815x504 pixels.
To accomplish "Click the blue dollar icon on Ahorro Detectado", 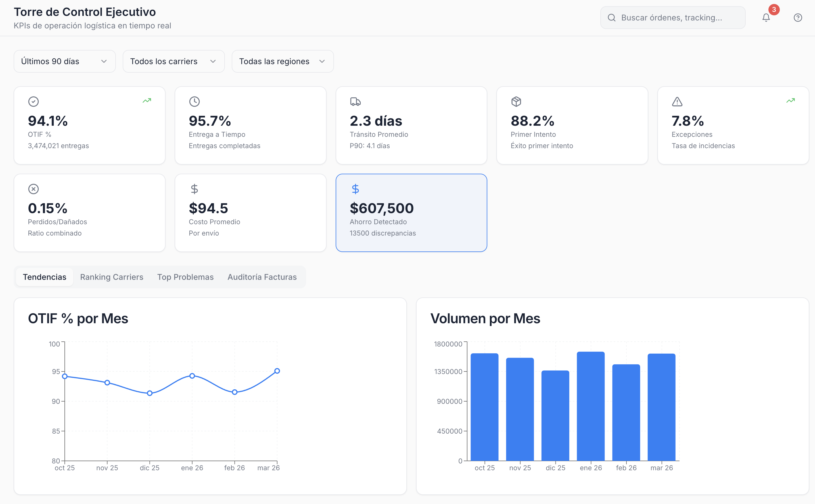I will coord(355,189).
